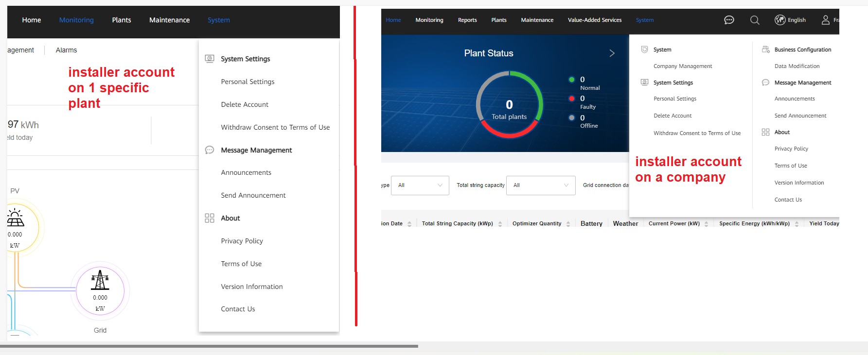Image resolution: width=868 pixels, height=355 pixels.
Task: Open the plant type All dropdown
Action: 420,186
